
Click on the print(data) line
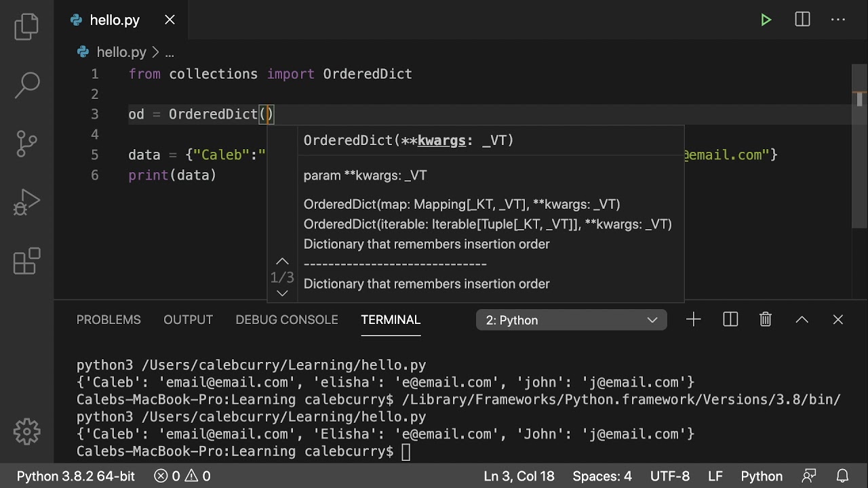pyautogui.click(x=172, y=176)
